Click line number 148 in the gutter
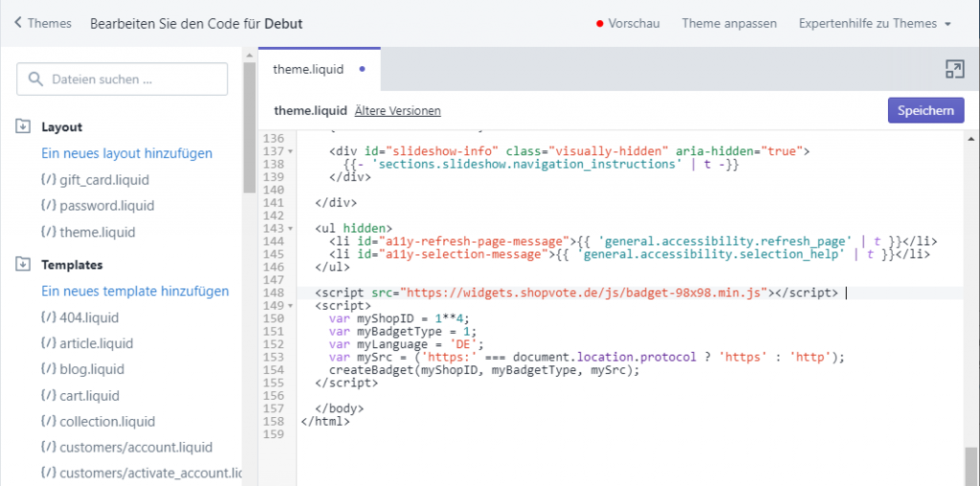This screenshot has height=486, width=980. (273, 293)
